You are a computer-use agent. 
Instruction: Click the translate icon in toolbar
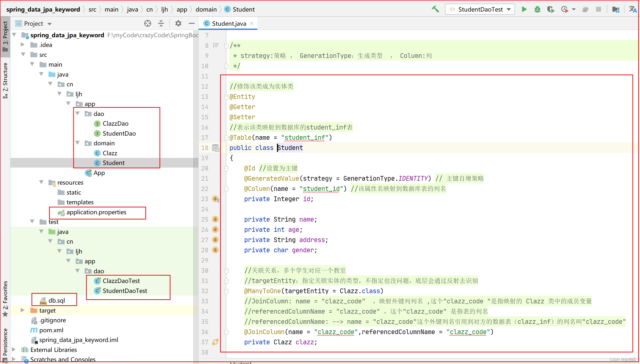633,9
